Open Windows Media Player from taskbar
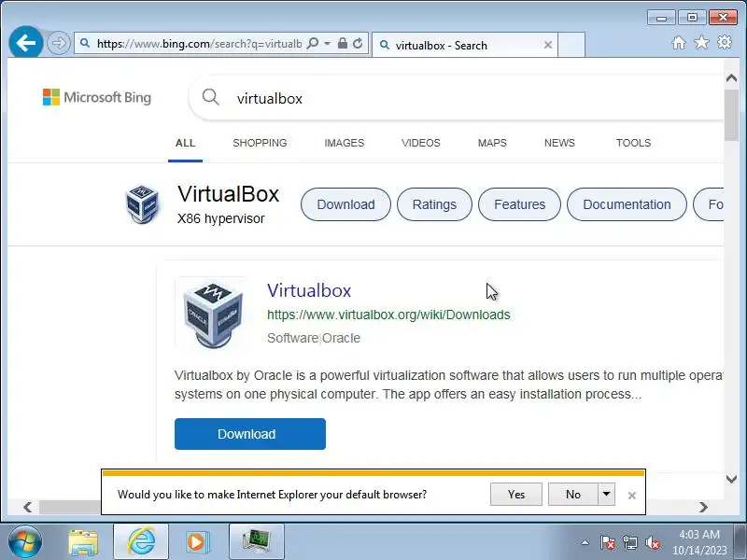747x560 pixels. click(196, 541)
